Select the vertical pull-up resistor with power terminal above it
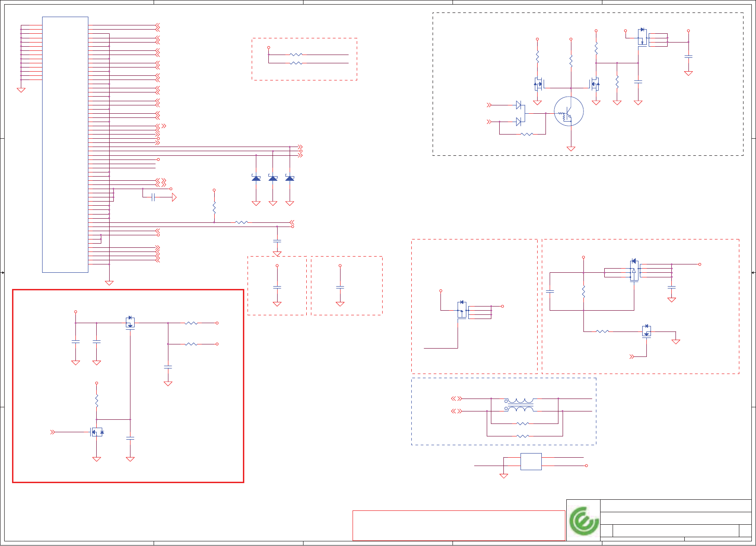This screenshot has height=546, width=756. [214, 208]
